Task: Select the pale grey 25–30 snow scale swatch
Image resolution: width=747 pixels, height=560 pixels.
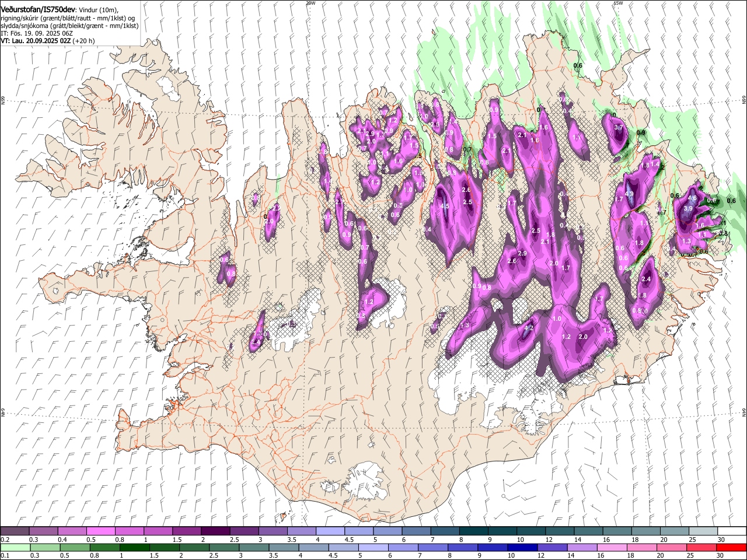Action: point(703,531)
